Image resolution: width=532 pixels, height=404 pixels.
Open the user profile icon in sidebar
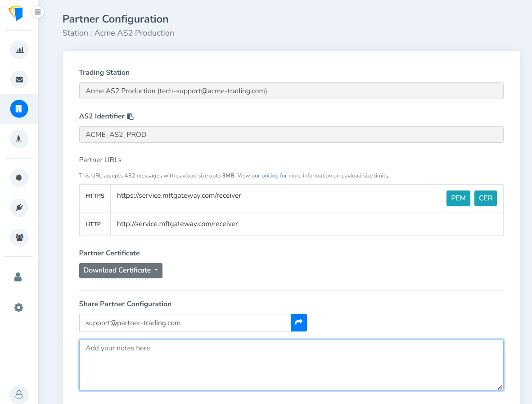point(18,277)
